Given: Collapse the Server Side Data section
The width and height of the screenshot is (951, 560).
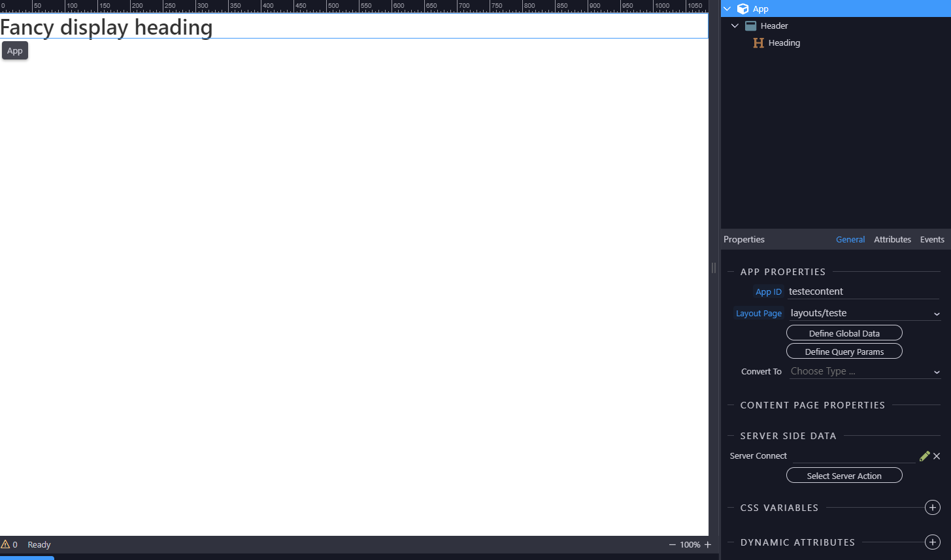Looking at the screenshot, I should point(730,435).
